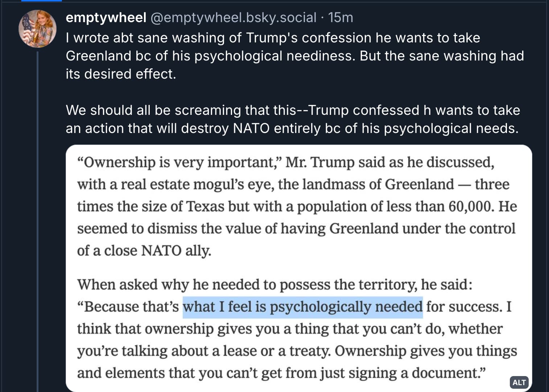Click 'of a close NATO ally.' line
The image size is (549, 392).
144,251
